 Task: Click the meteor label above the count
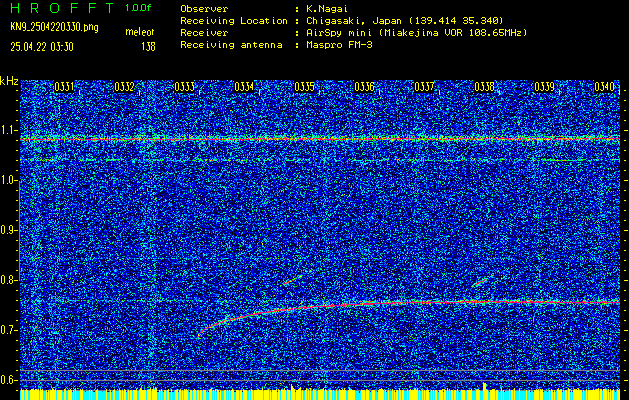[140, 32]
